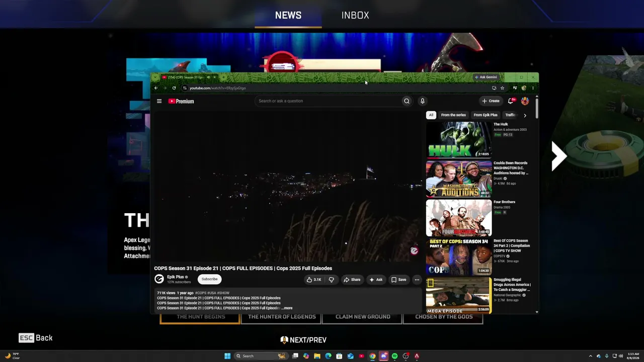This screenshot has width=644, height=362.
Task: Reload the YouTube page in Chrome
Action: [174, 88]
